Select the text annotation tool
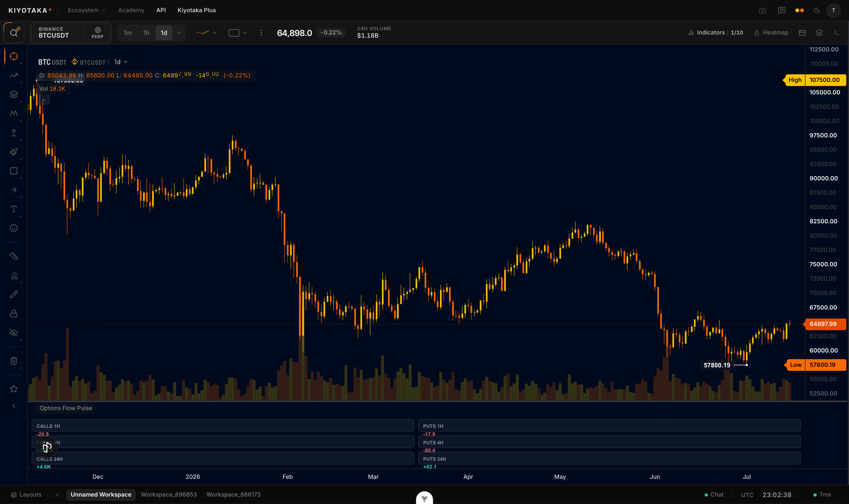849x504 pixels. click(14, 209)
